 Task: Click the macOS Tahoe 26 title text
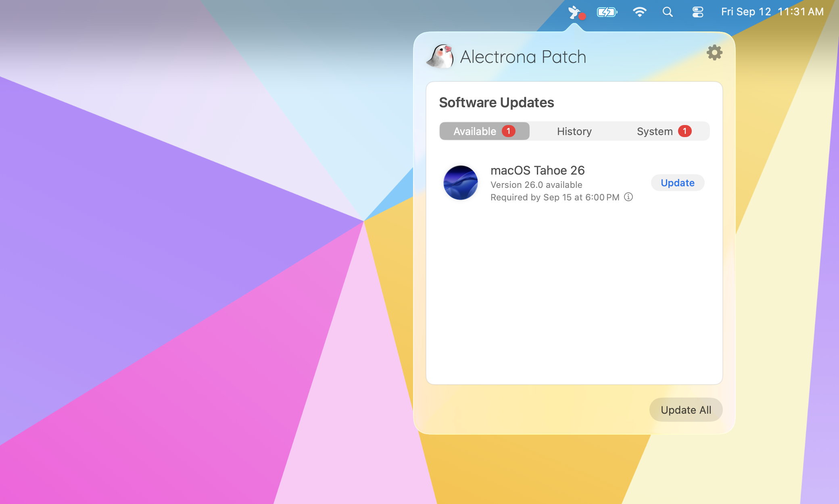coord(538,170)
